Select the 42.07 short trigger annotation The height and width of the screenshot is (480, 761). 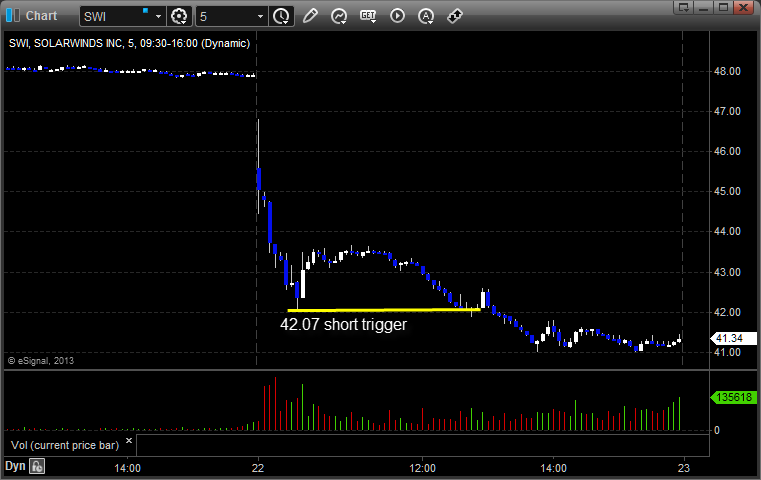click(x=343, y=324)
